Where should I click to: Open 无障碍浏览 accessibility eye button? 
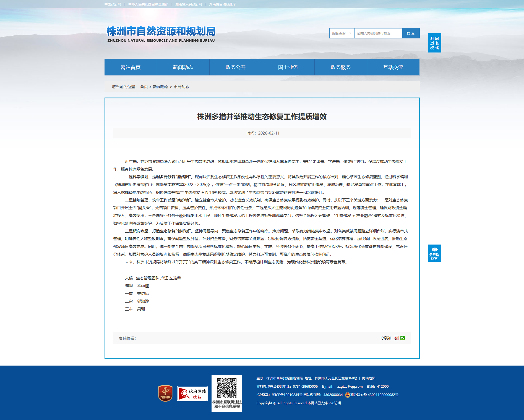[434, 253]
